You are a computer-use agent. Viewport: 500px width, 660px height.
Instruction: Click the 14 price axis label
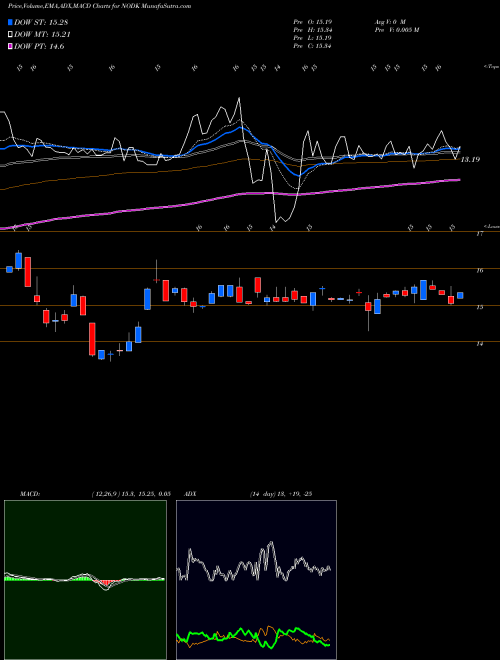[x=479, y=344]
